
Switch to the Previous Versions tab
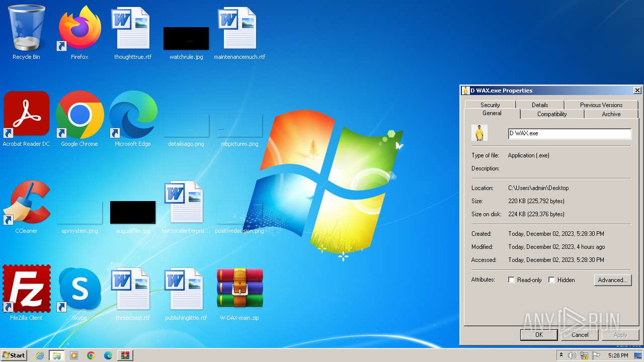pyautogui.click(x=601, y=105)
